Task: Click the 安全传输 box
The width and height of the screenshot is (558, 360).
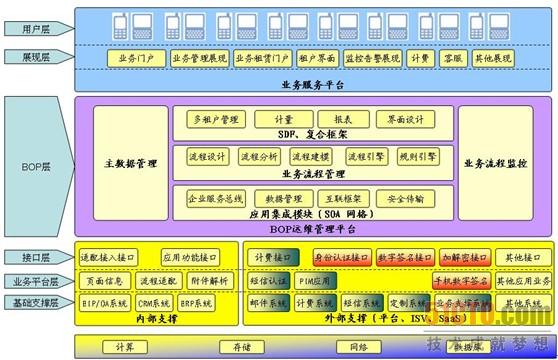Action: [x=405, y=198]
